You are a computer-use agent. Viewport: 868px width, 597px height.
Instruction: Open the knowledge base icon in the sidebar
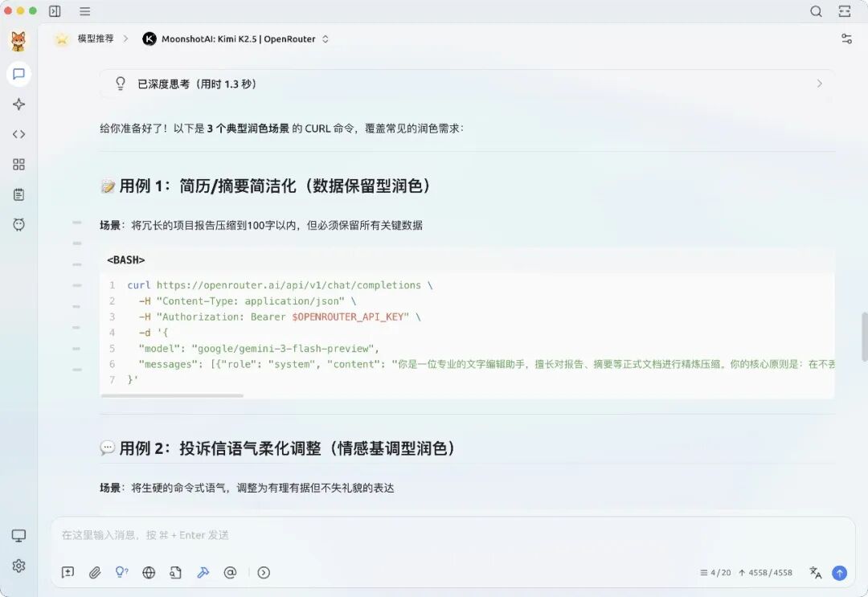pyautogui.click(x=18, y=194)
